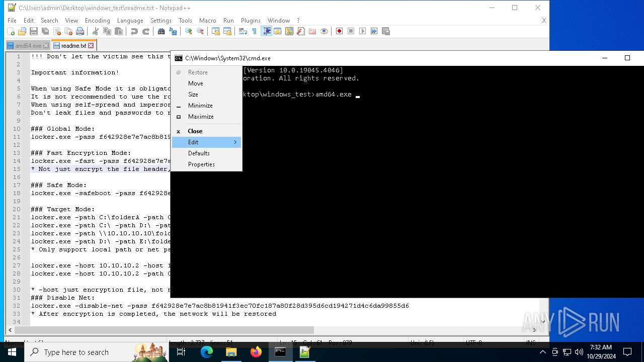Image resolution: width=644 pixels, height=362 pixels.
Task: Click the Cut scissors icon
Action: click(x=96, y=31)
